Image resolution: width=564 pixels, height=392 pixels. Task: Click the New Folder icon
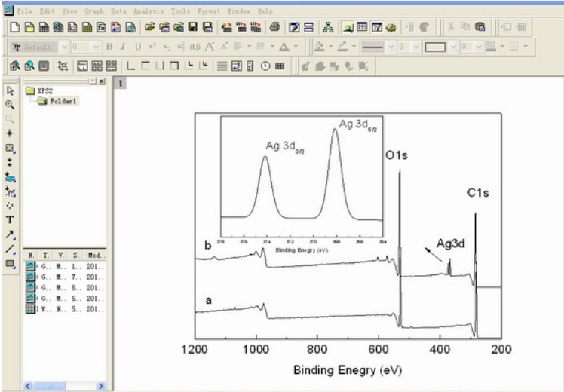29,27
